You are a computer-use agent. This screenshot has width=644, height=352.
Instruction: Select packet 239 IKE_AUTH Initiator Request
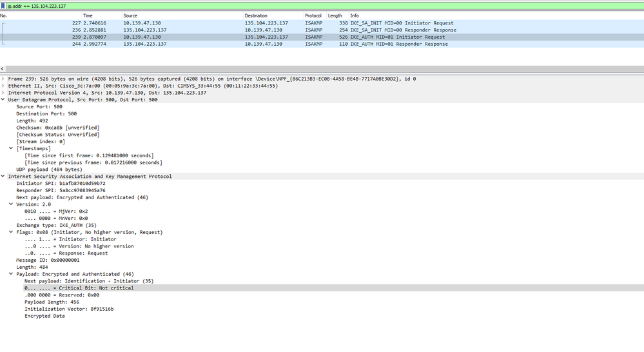[x=322, y=37]
